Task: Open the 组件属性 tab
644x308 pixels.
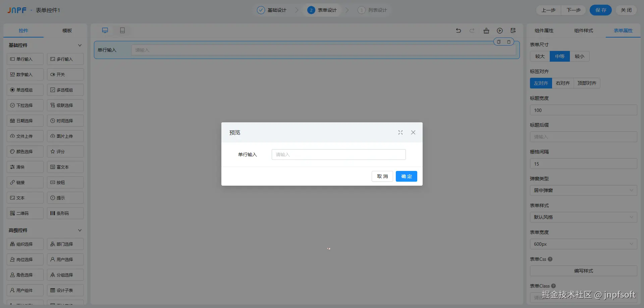Action: 544,30
